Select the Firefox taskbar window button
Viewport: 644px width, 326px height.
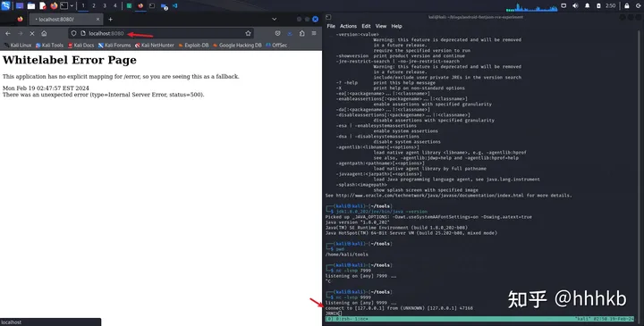[140, 5]
